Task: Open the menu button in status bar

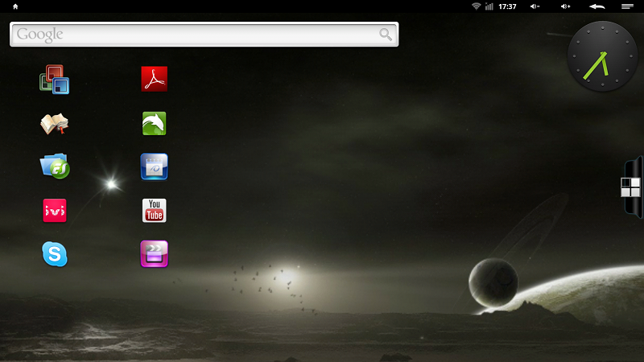Action: pyautogui.click(x=627, y=6)
